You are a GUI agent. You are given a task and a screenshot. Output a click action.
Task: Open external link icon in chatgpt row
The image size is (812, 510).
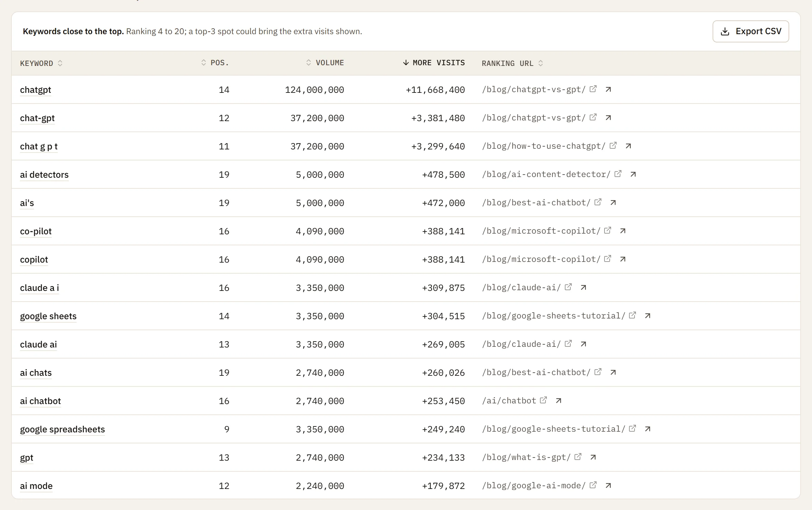click(593, 89)
